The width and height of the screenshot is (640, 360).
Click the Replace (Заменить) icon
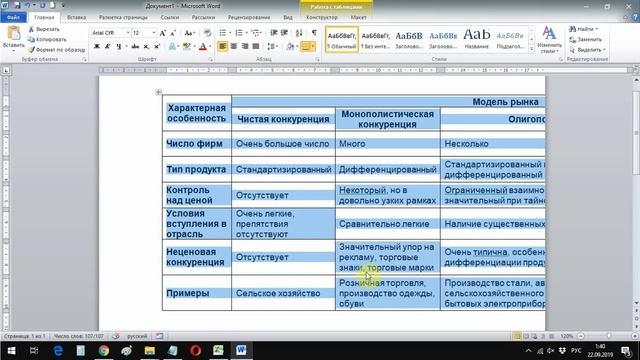tap(573, 40)
